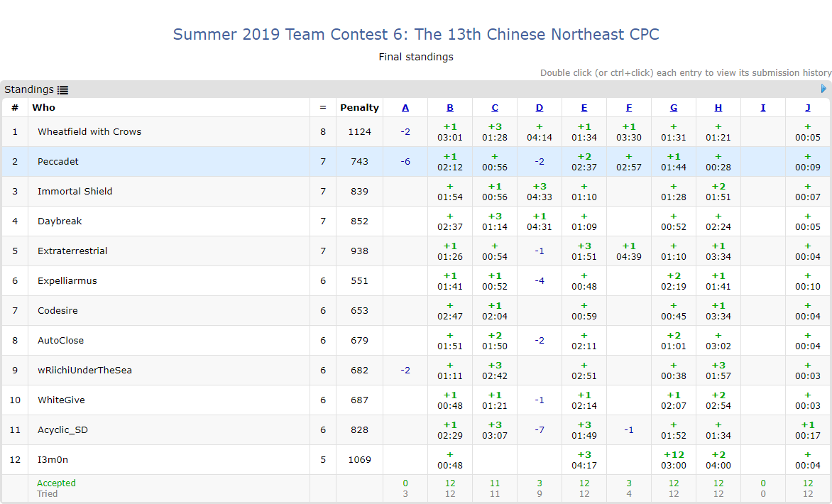This screenshot has height=504, width=832.
Task: Open problem H column link
Action: (x=718, y=108)
